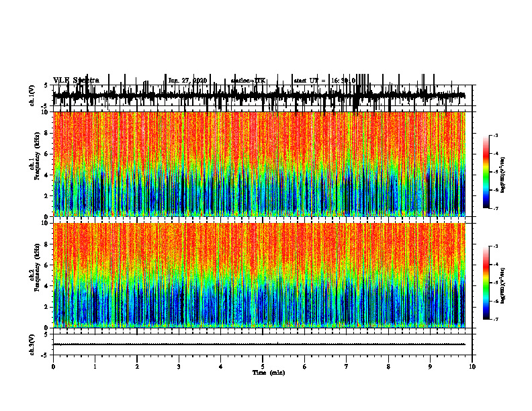
Task: Click the ch.3(V) waveform axis label
Action: pyautogui.click(x=32, y=345)
